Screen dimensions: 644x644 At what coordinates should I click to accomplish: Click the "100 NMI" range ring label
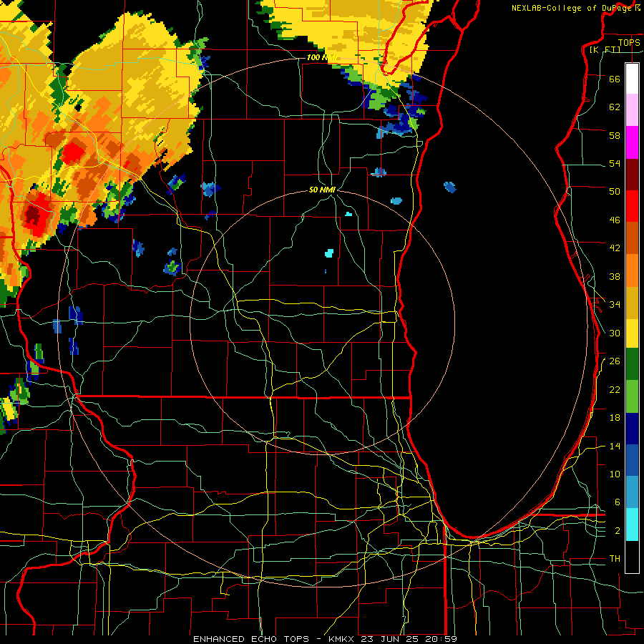[x=322, y=57]
